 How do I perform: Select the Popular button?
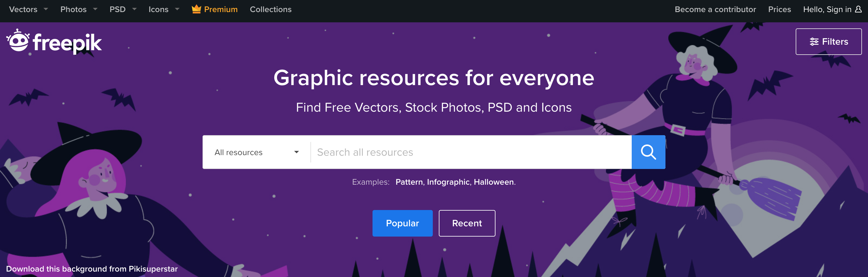402,223
